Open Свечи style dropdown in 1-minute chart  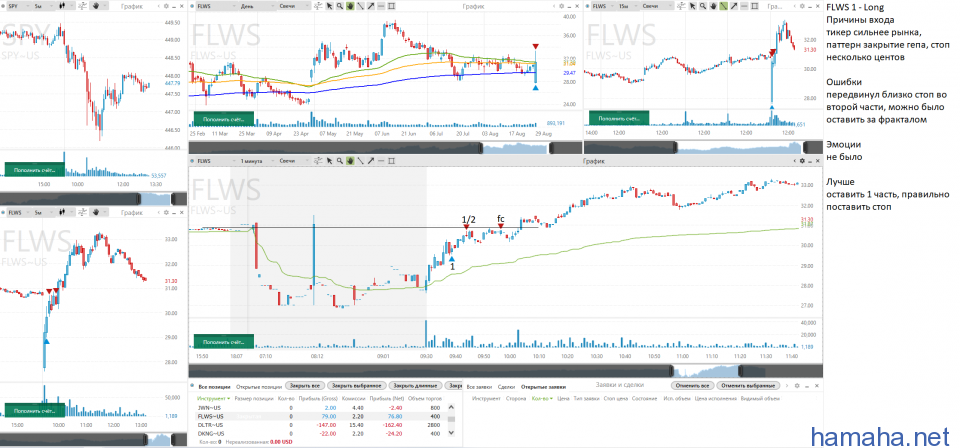pyautogui.click(x=294, y=161)
